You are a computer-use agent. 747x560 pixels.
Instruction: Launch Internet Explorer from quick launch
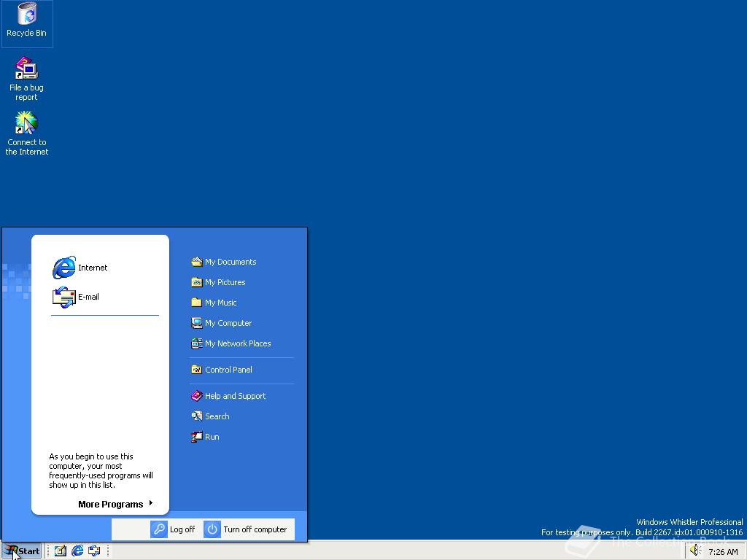tap(77, 551)
